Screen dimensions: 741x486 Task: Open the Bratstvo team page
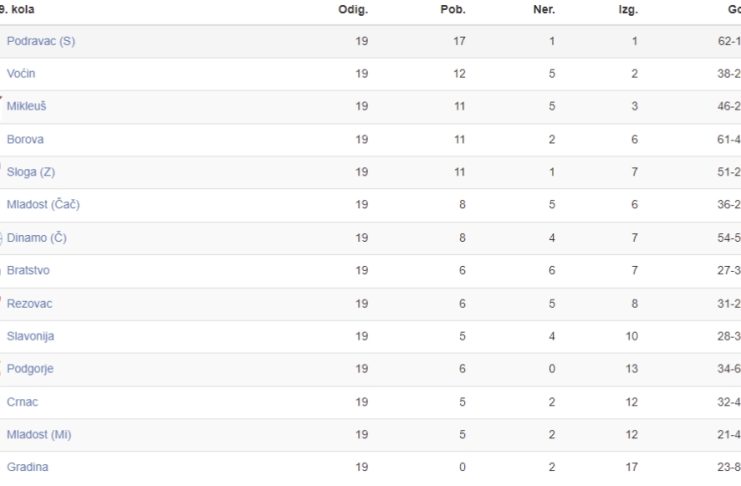click(28, 270)
